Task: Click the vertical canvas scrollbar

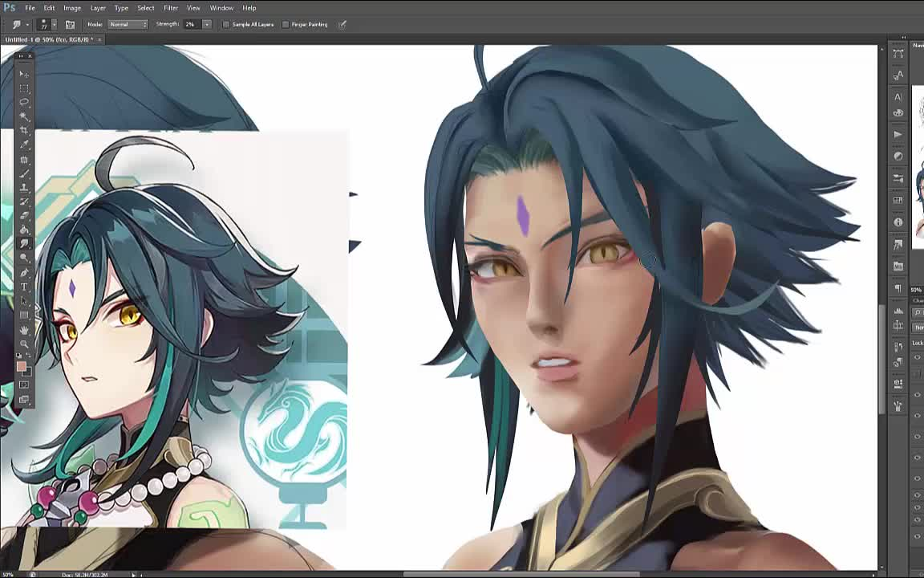Action: tap(881, 360)
